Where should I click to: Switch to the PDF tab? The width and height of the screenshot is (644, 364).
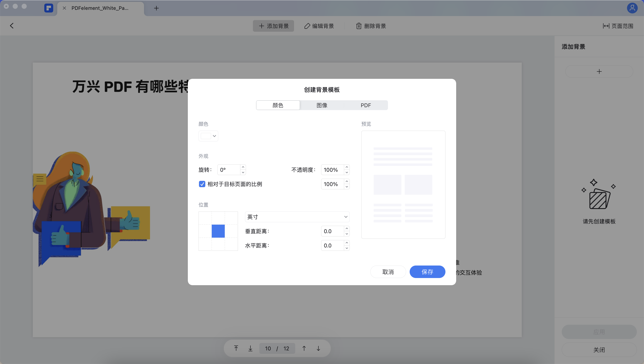[x=366, y=105]
